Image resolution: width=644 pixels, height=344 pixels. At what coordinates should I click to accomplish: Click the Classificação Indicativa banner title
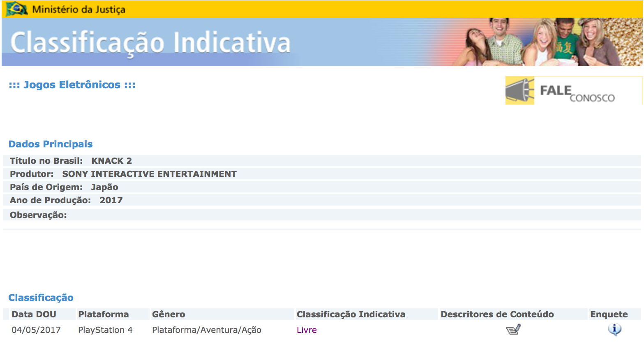[150, 43]
